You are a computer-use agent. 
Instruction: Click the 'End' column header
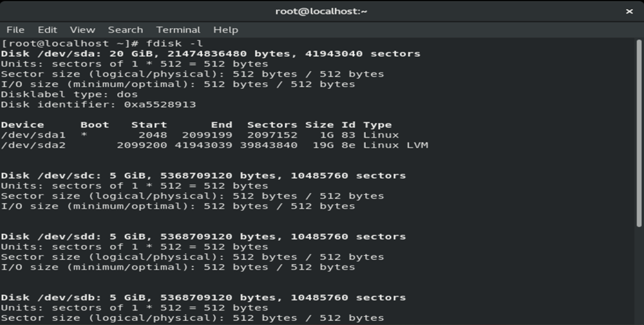(221, 125)
